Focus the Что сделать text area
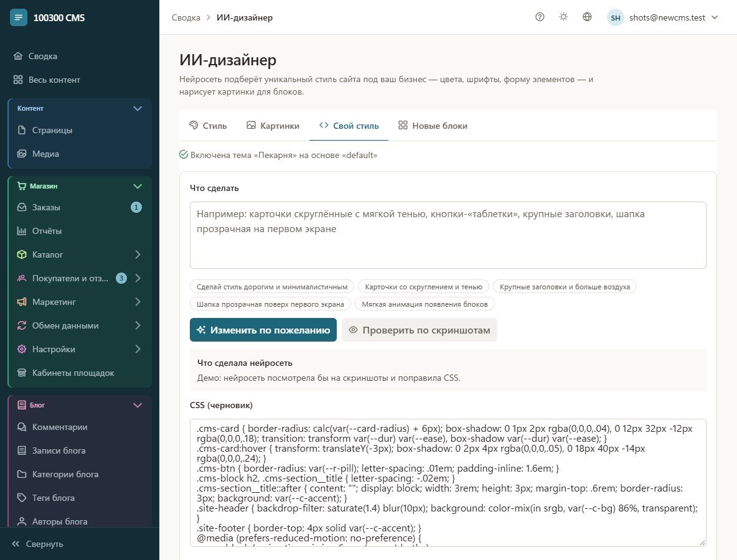The image size is (737, 560). [448, 235]
